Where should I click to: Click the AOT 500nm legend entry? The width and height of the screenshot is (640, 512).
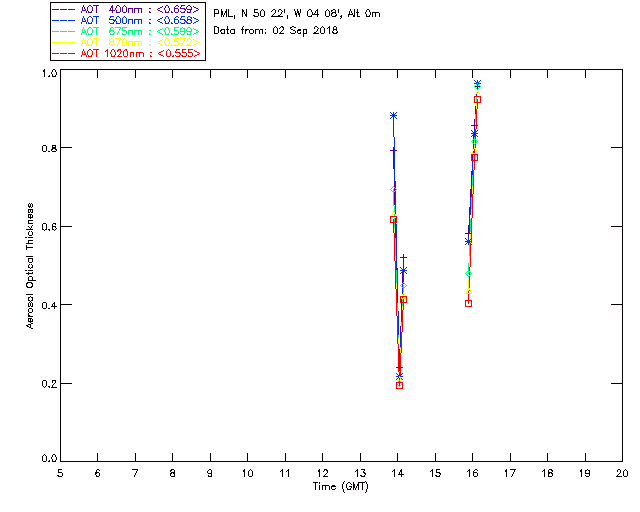[x=126, y=20]
